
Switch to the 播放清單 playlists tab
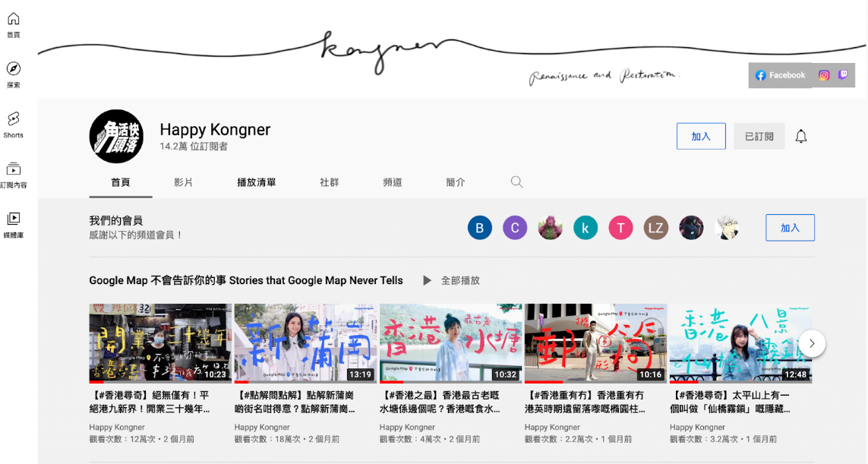click(257, 182)
